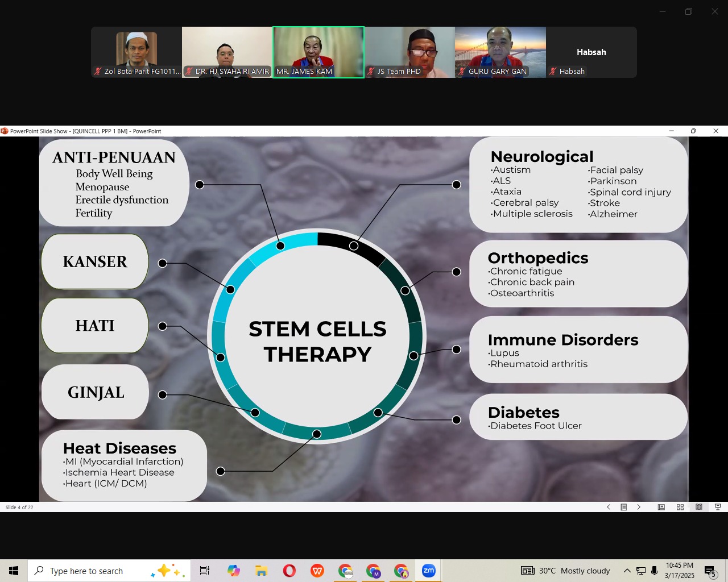Expand hidden system tray icons

627,571
